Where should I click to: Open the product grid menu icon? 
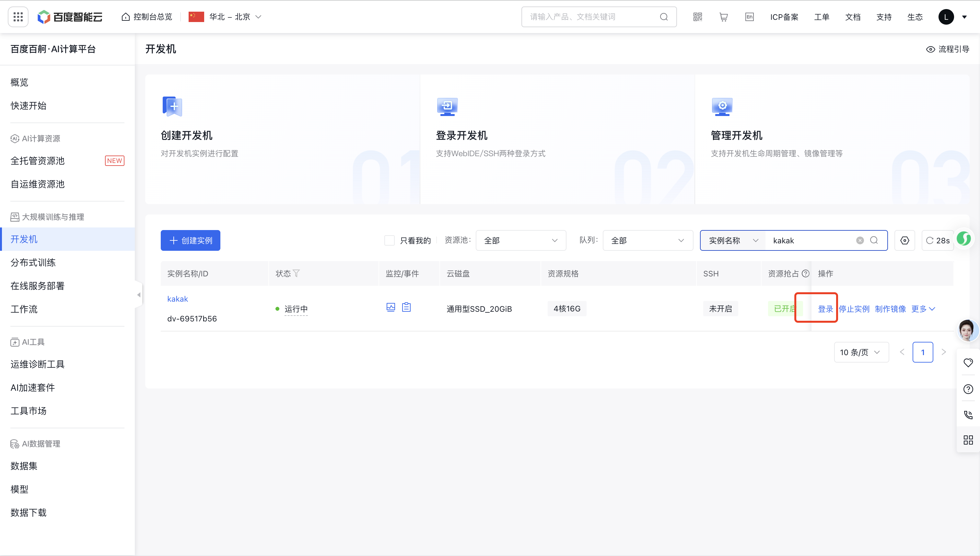pos(18,17)
